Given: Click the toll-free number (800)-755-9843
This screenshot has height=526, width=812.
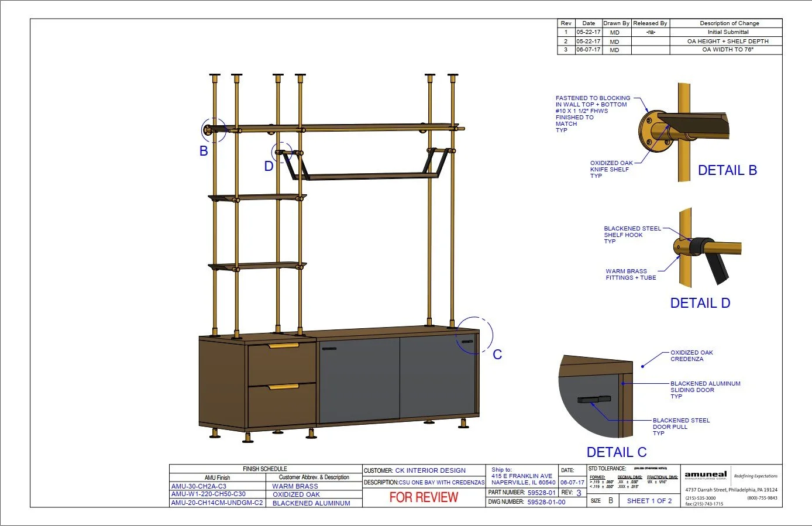Looking at the screenshot, I should click(x=762, y=498).
